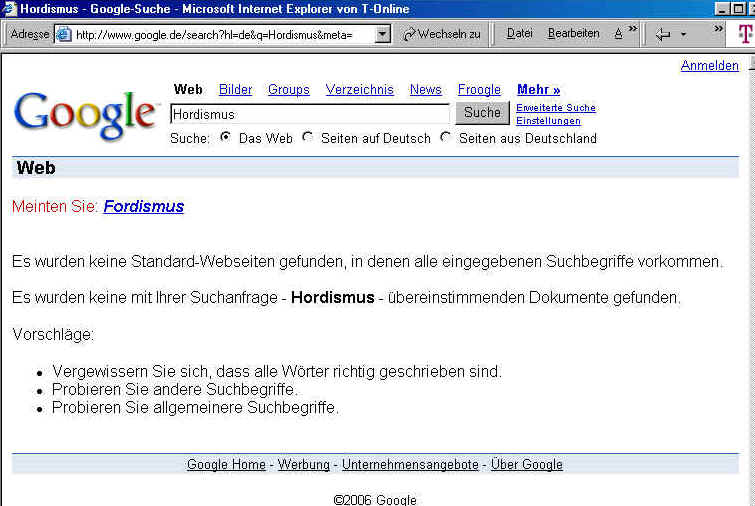
Task: Switch to Bilder search
Action: pyautogui.click(x=235, y=90)
